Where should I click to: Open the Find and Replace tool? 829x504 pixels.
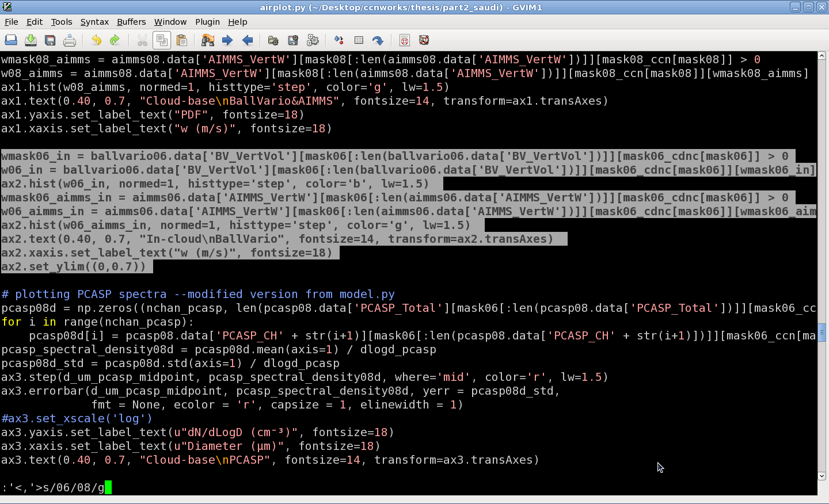pos(207,40)
